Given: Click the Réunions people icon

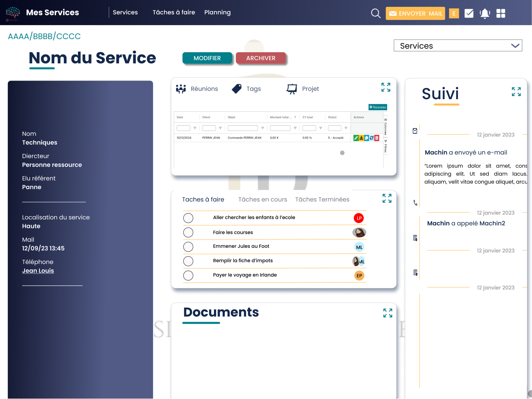Looking at the screenshot, I should (181, 89).
